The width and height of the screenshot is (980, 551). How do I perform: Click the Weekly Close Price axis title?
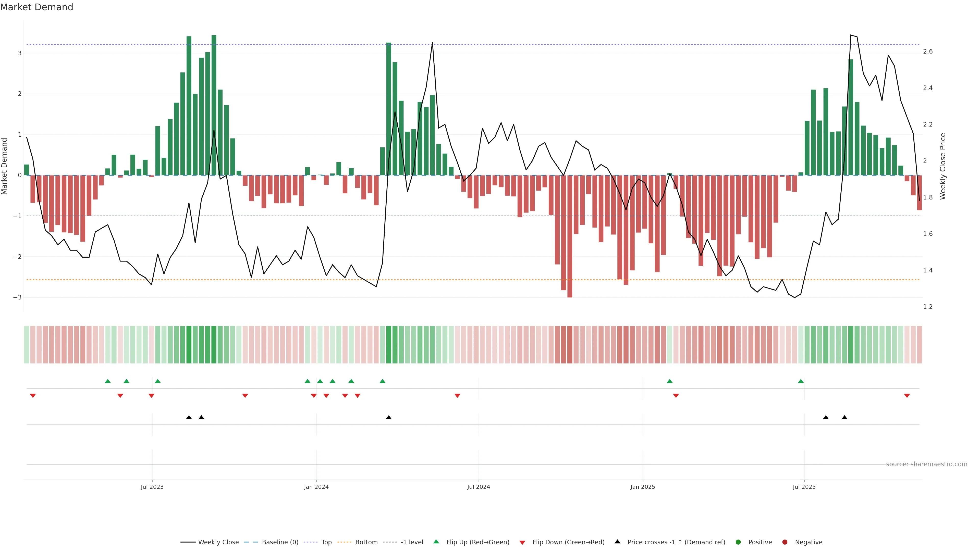point(943,166)
